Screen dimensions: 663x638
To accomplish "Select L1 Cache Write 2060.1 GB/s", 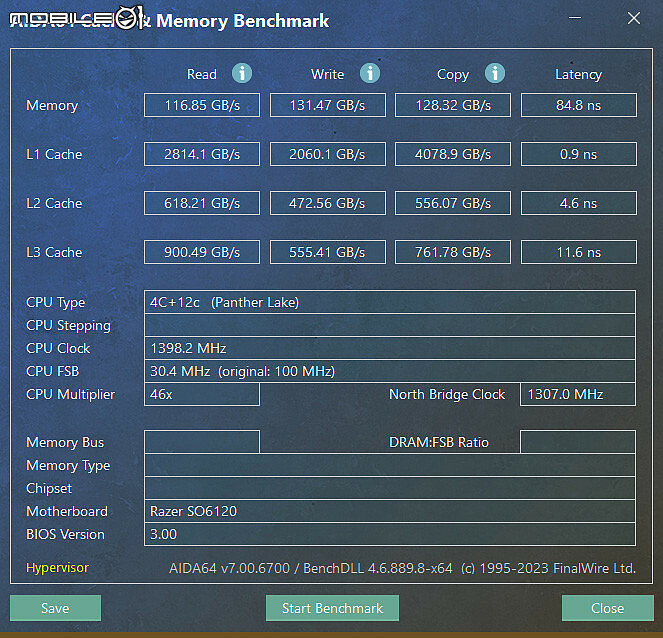I will pyautogui.click(x=328, y=154).
